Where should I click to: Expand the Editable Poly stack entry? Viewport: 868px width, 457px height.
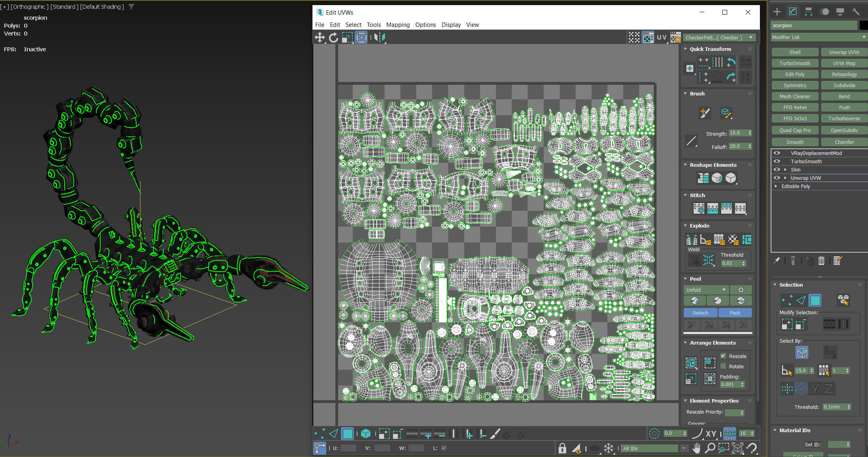tap(776, 186)
